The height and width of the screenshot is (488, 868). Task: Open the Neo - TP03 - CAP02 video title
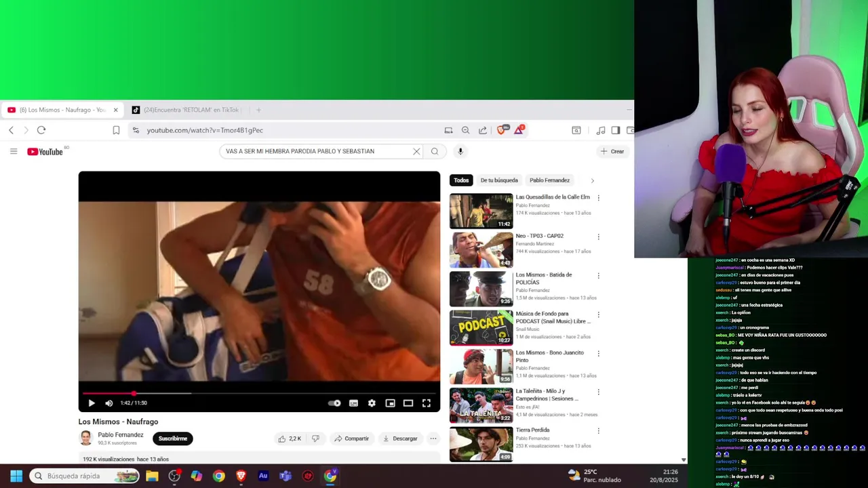click(539, 236)
